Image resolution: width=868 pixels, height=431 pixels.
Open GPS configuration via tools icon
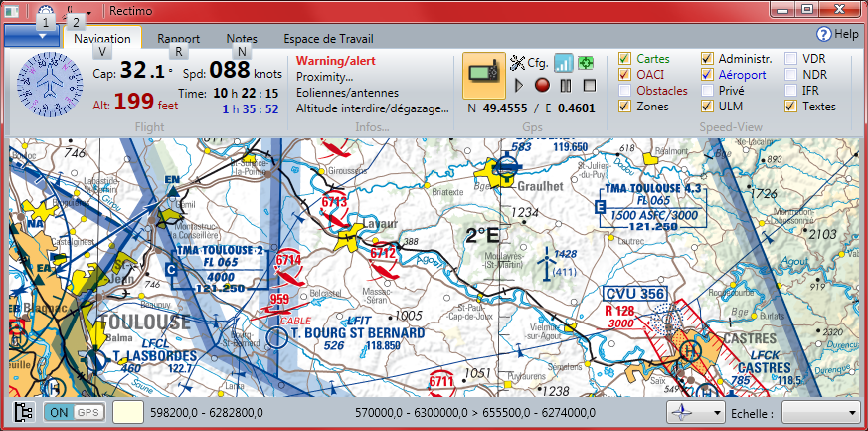click(516, 62)
